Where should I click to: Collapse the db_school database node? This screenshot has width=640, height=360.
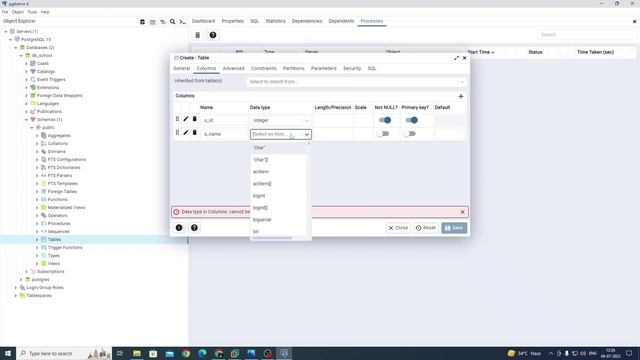[x=22, y=56]
